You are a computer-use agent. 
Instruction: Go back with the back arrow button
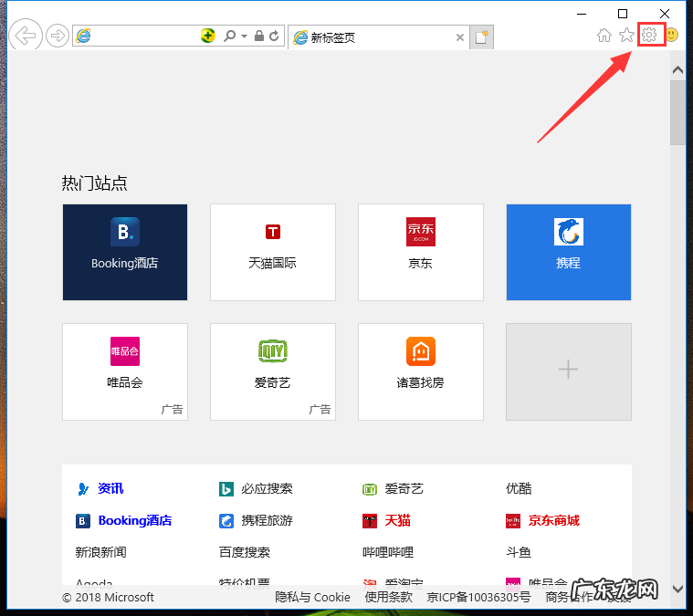26,36
